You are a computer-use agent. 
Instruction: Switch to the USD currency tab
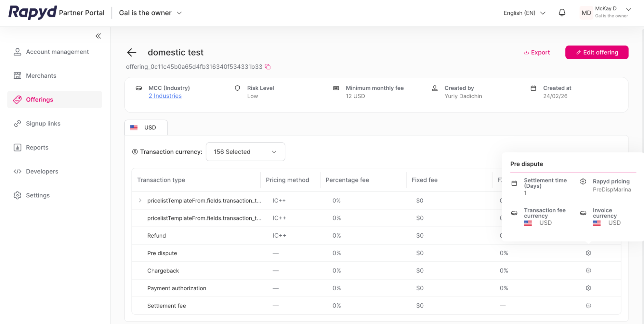pos(146,127)
